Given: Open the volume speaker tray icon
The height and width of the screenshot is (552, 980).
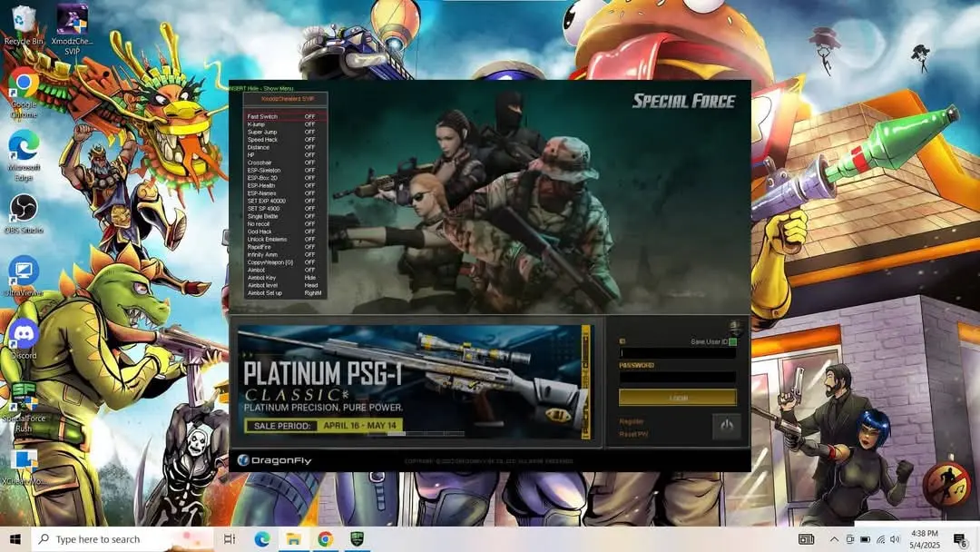Looking at the screenshot, I should click(x=895, y=539).
